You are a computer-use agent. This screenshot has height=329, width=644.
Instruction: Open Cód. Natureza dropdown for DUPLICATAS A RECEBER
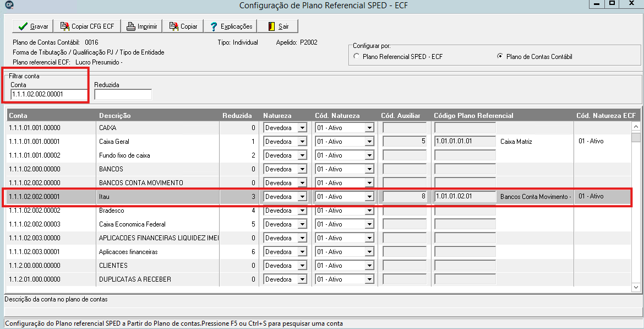(369, 279)
